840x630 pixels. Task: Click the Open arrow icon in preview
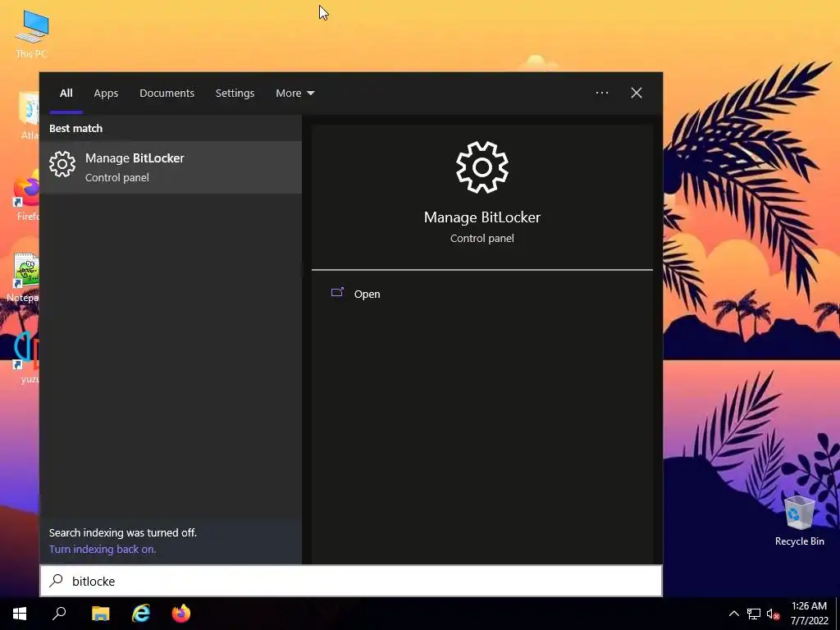[337, 293]
